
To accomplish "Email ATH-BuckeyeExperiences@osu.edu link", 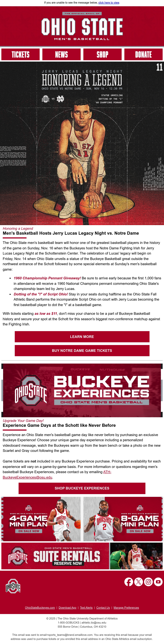I will [57, 474].
